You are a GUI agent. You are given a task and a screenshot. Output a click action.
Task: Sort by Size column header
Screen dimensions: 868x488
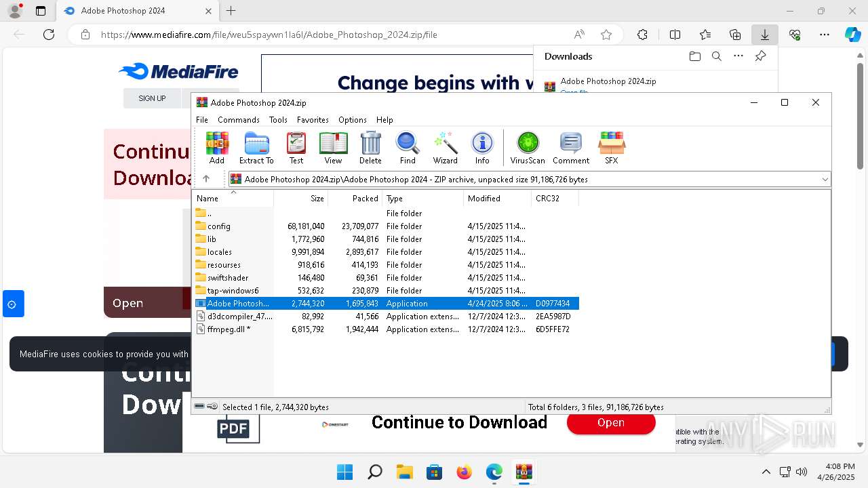pos(301,199)
